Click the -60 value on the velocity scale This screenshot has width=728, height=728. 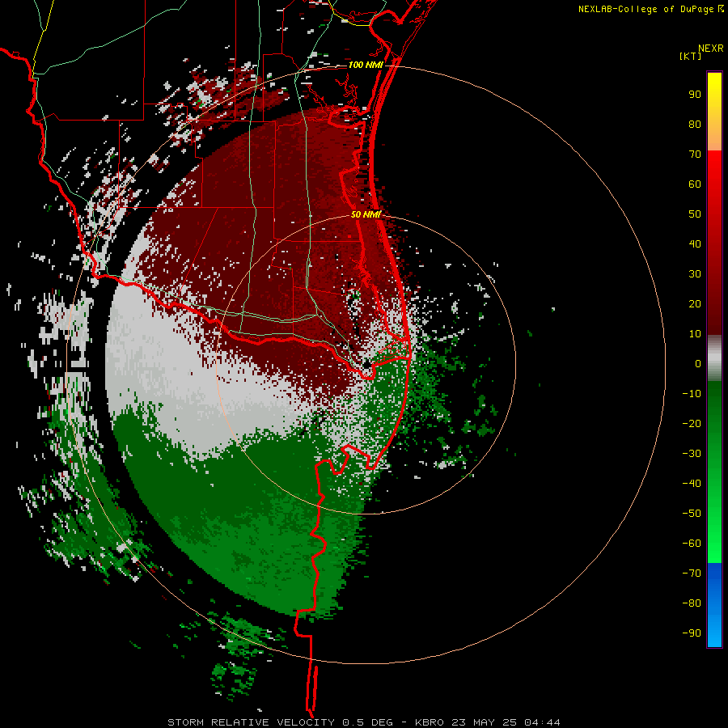point(692,544)
